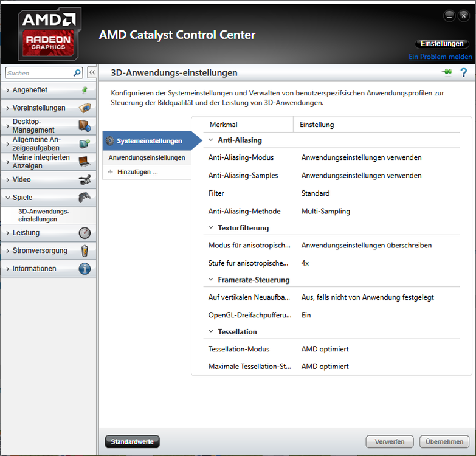Click the Stromversorgung battery icon

85,250
